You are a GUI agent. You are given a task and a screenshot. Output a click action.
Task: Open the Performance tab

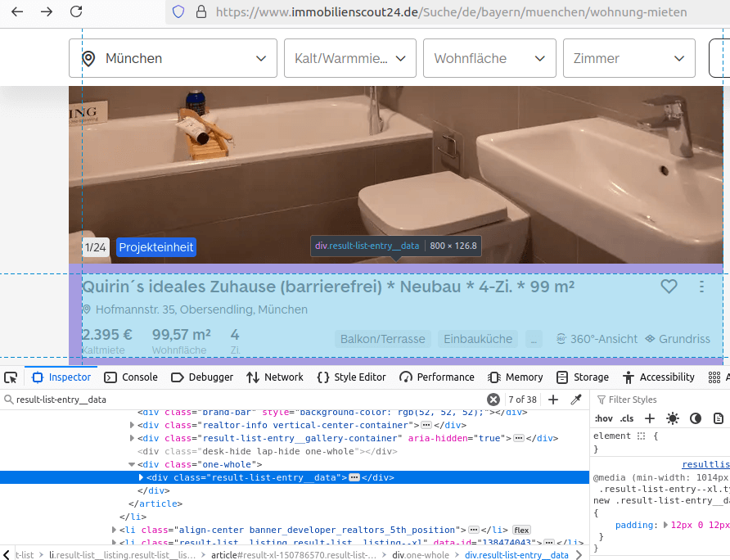coord(437,377)
